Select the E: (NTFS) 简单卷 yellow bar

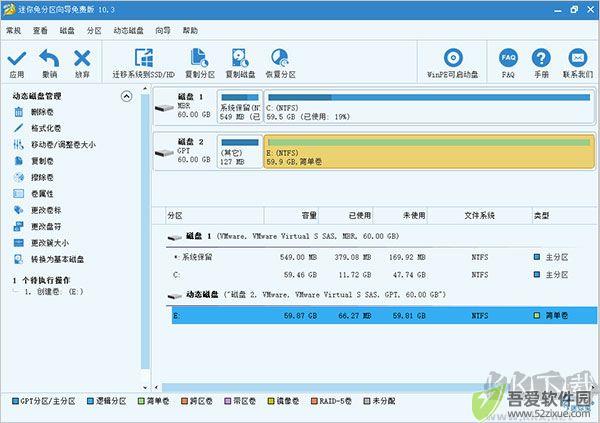point(429,152)
